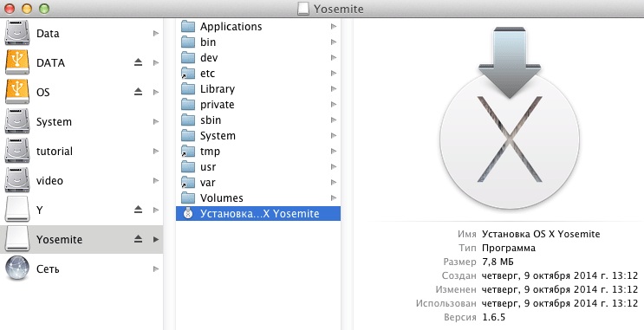Click the private folder icon
The image size is (644, 330).
pyautogui.click(x=188, y=104)
